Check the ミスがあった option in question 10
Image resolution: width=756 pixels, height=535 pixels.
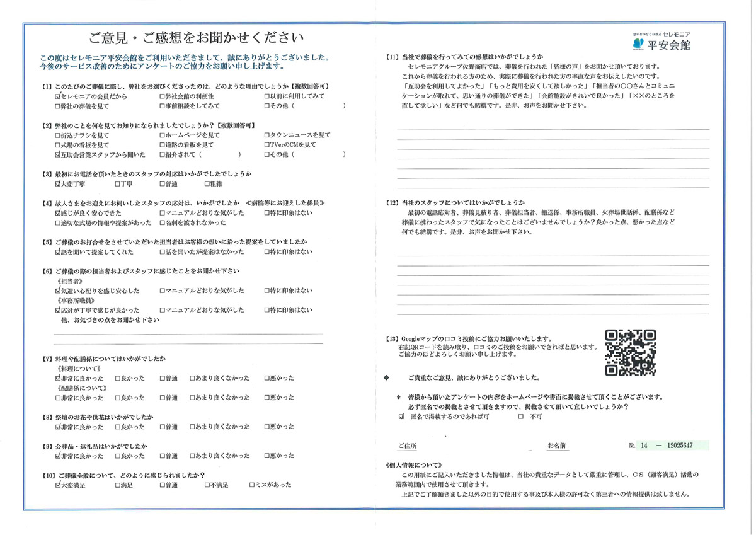click(252, 486)
